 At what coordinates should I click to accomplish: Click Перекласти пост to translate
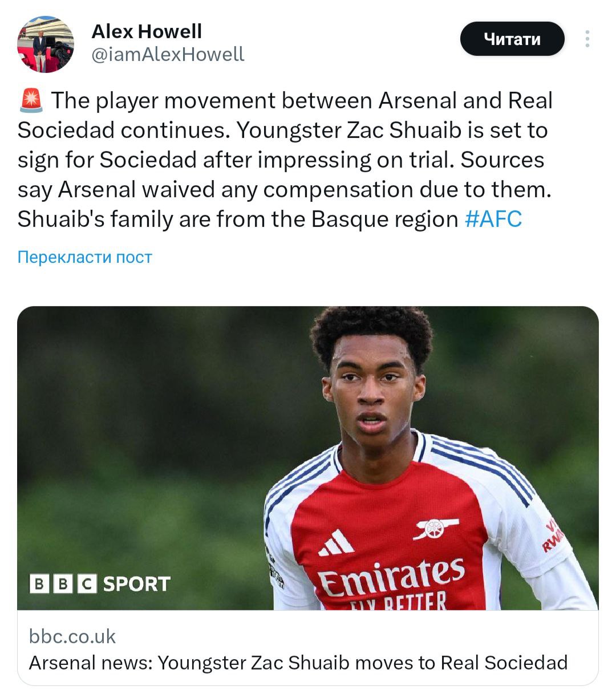[84, 257]
